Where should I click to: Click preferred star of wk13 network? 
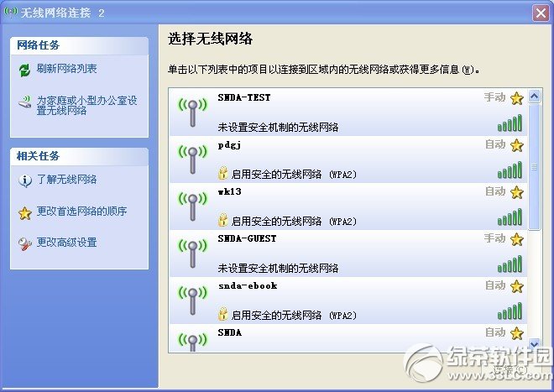click(x=516, y=192)
